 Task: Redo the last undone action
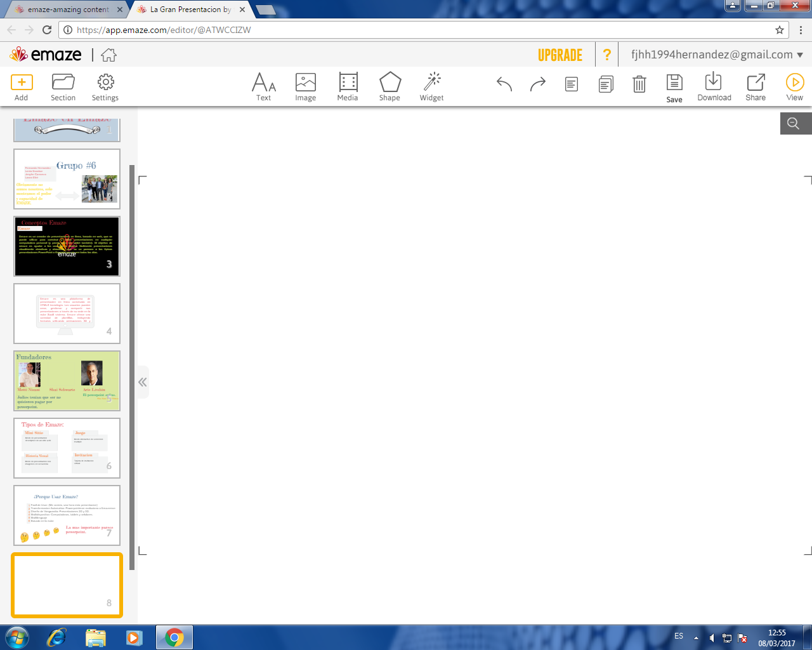point(538,84)
